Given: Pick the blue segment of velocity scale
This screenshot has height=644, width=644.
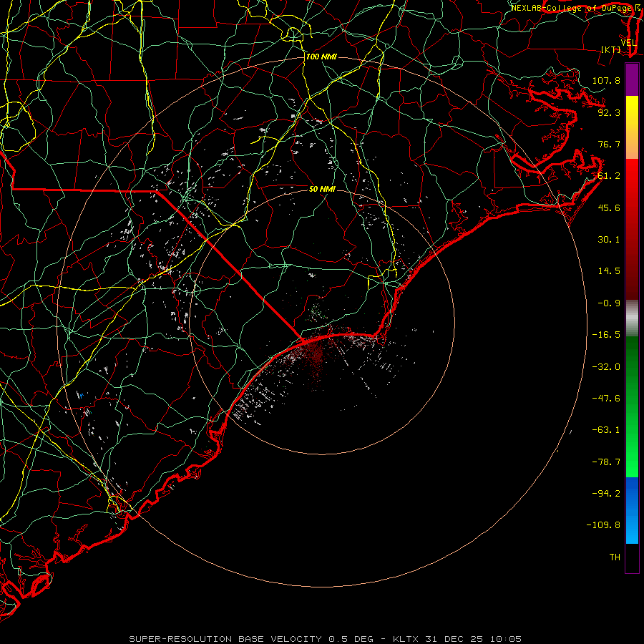Looking at the screenshot, I should pos(632,510).
